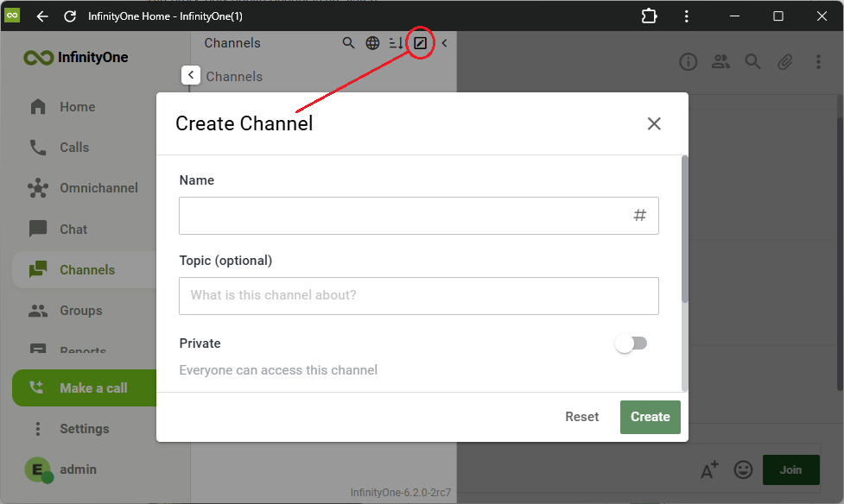The height and width of the screenshot is (504, 844).
Task: Click the Make a call button
Action: [85, 387]
